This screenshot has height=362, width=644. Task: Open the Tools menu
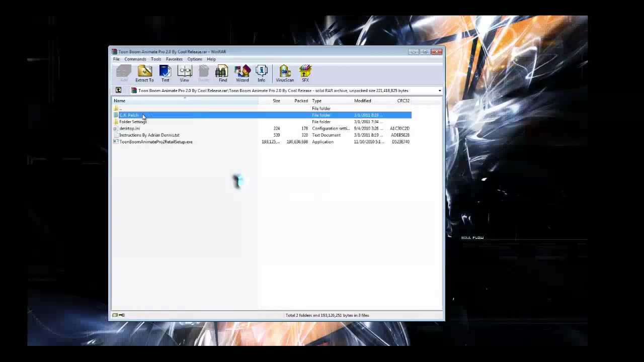[x=156, y=59]
